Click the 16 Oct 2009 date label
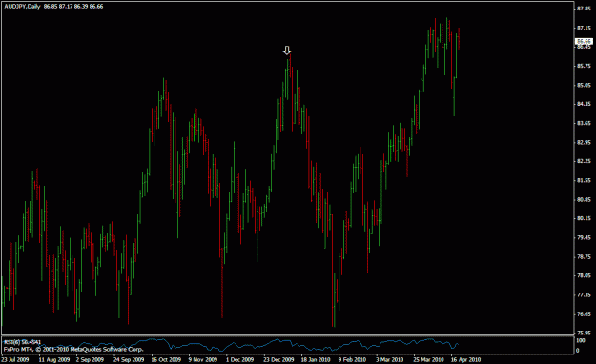Viewport: 596px width, 364px height. pos(166,359)
